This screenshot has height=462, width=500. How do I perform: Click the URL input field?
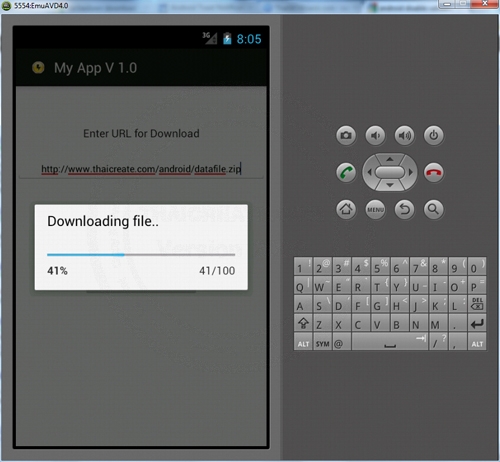(141, 169)
